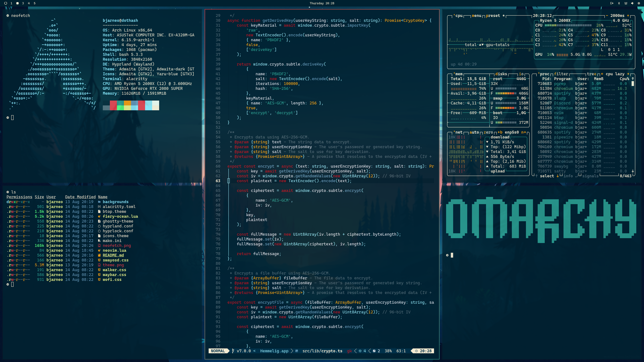Screen dimensions: 644x362
Task: Toggle disks display in btop mem box
Action: pos(501,74)
